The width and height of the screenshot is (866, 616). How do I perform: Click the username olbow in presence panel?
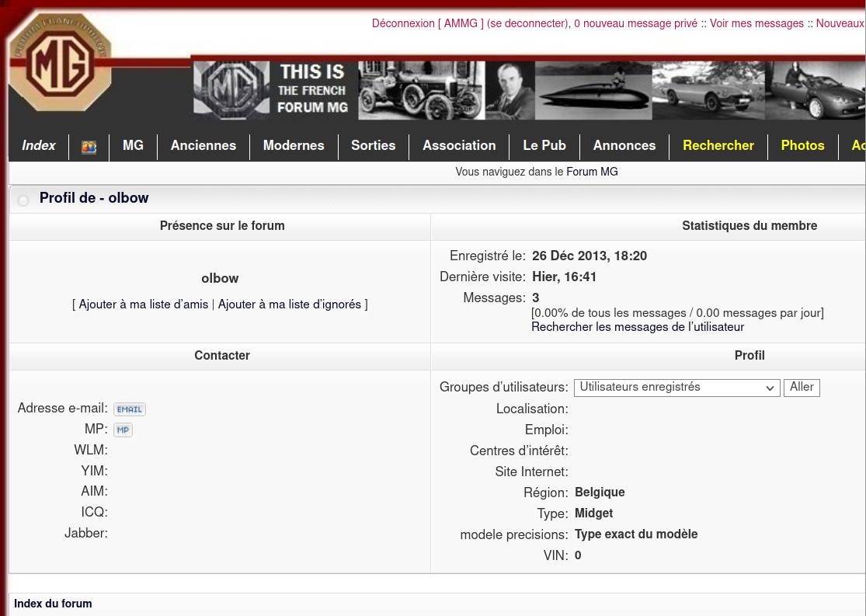(x=220, y=278)
